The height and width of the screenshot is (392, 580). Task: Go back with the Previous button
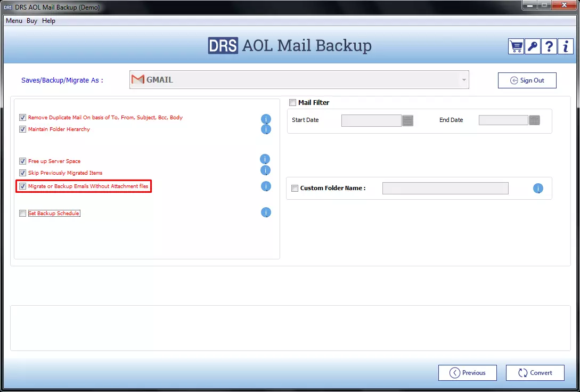point(468,373)
